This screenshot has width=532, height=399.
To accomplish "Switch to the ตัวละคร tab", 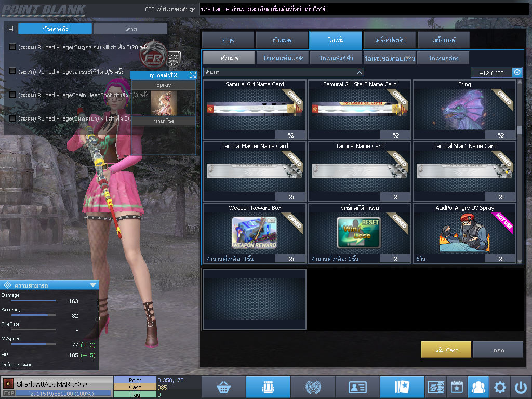I will 282,40.
